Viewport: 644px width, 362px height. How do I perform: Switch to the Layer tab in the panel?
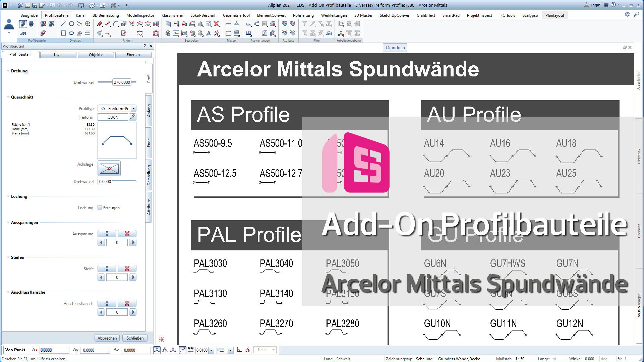(58, 54)
